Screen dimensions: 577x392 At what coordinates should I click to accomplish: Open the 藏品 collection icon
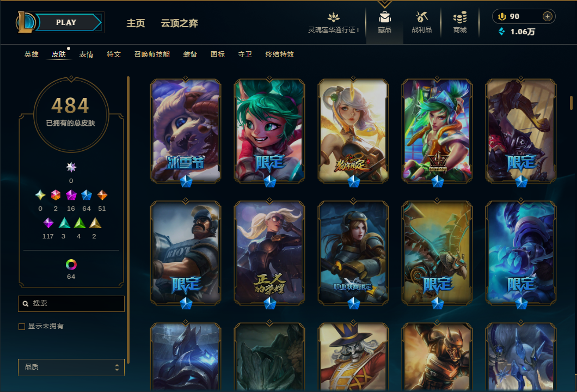point(384,17)
